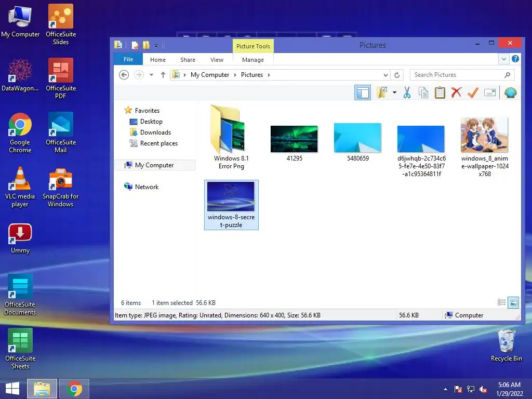
Task: Click the Pictures window system icon
Action: [x=118, y=45]
